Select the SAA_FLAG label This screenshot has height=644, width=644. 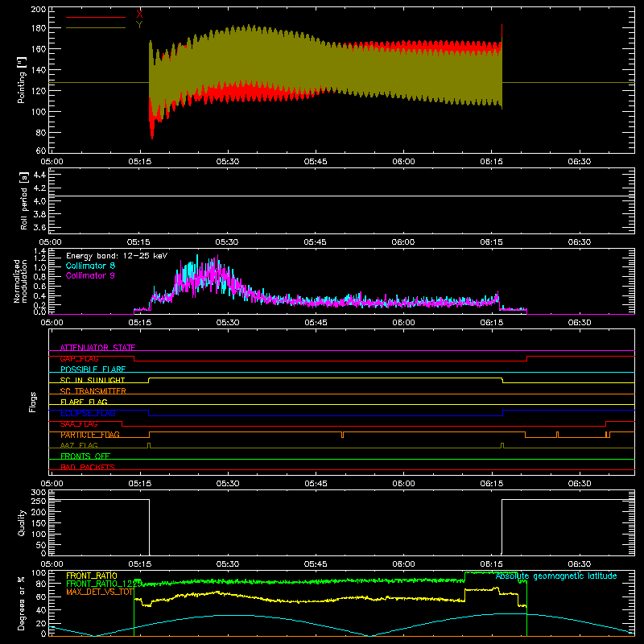pos(79,424)
